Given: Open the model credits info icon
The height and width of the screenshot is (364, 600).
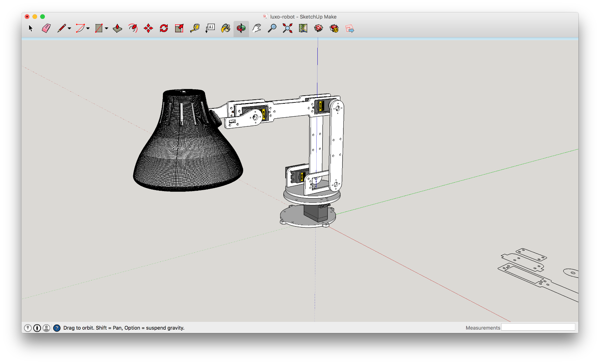Looking at the screenshot, I should coord(37,328).
